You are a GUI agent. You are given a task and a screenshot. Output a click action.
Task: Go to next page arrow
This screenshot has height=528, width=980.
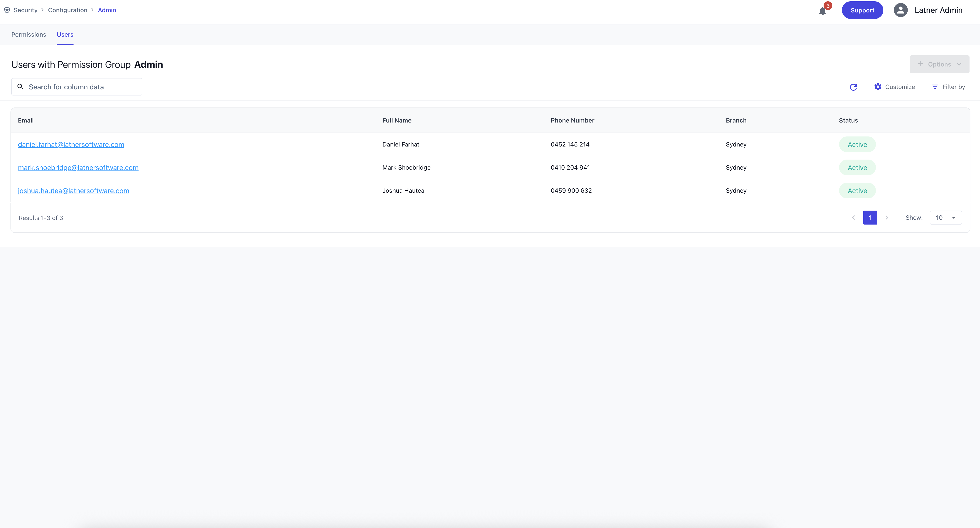click(887, 218)
